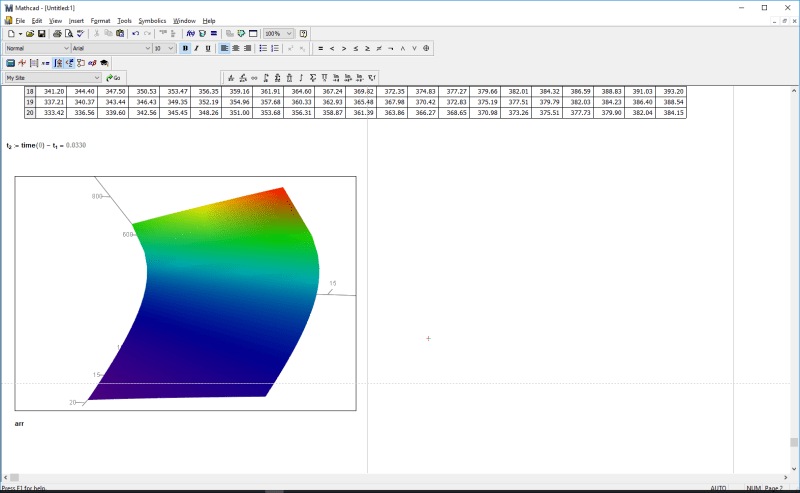Toggle align center
Viewport: 800px width, 493px height.
click(x=236, y=48)
